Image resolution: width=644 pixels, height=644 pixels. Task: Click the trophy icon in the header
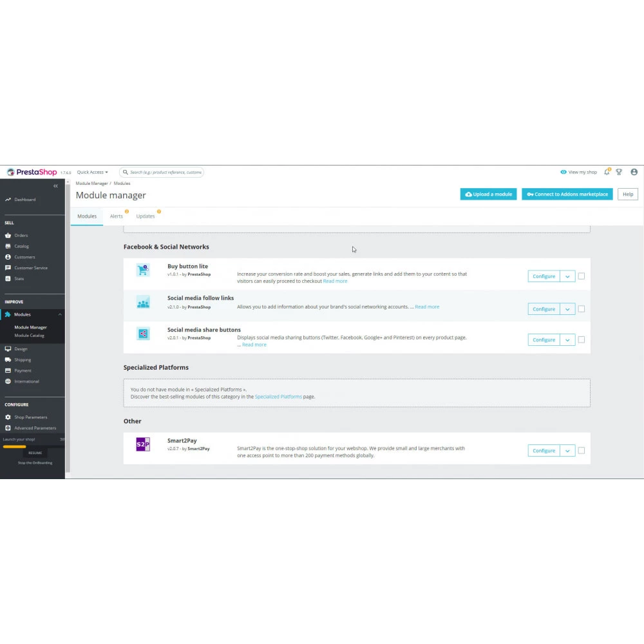[619, 172]
